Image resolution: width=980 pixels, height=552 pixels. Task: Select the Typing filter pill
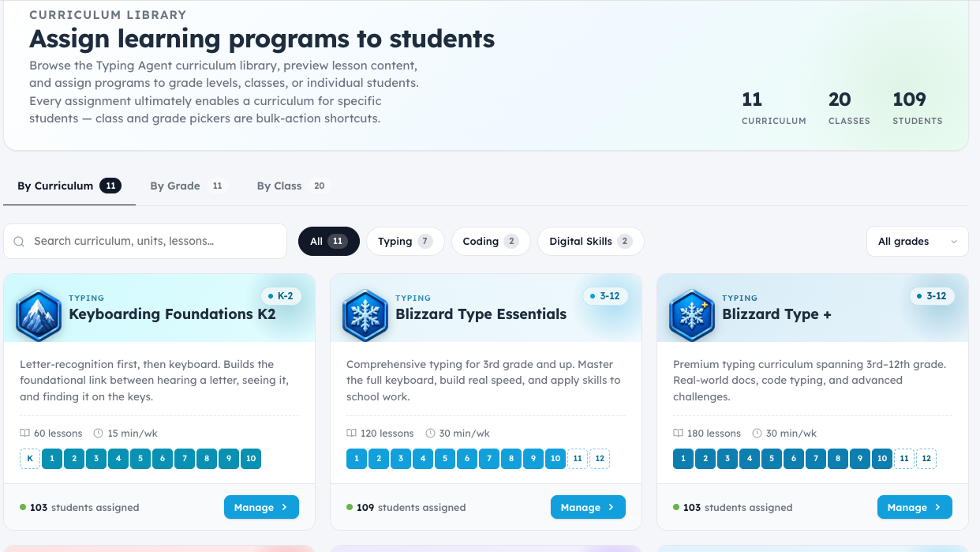pyautogui.click(x=406, y=242)
